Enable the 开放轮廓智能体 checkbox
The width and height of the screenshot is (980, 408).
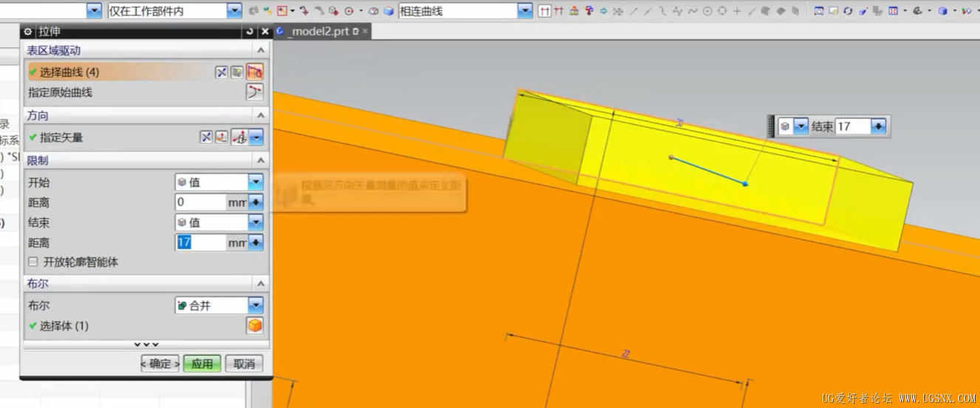click(32, 262)
